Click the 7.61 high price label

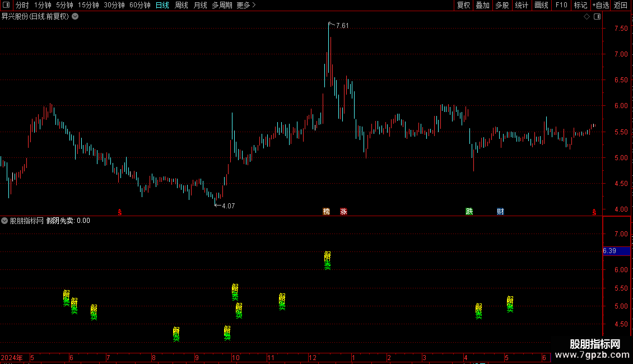[342, 26]
